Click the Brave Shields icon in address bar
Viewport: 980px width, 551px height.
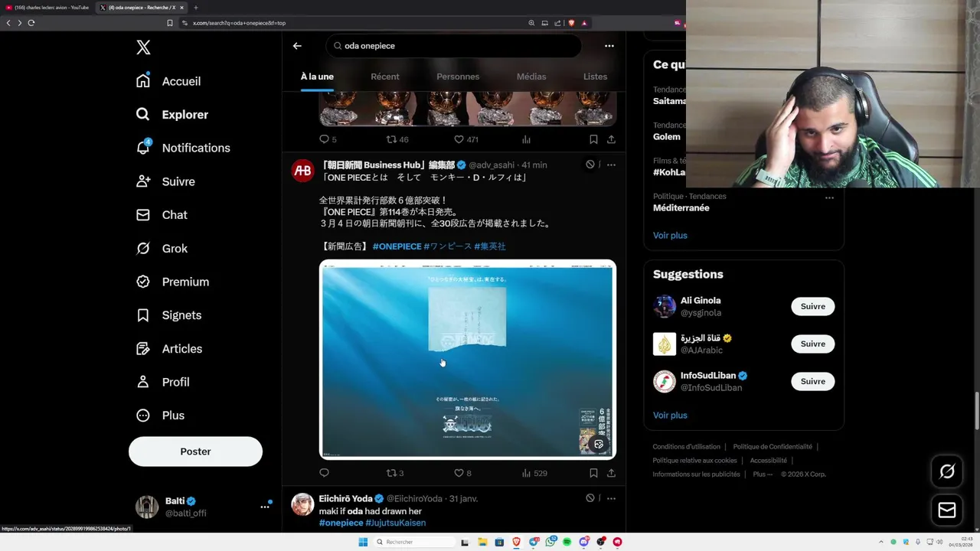point(571,23)
